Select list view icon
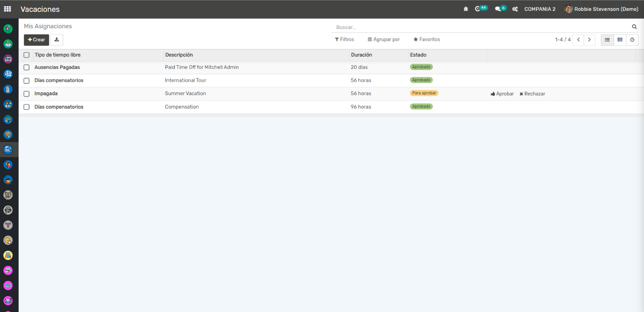The width and height of the screenshot is (644, 312). pyautogui.click(x=607, y=40)
